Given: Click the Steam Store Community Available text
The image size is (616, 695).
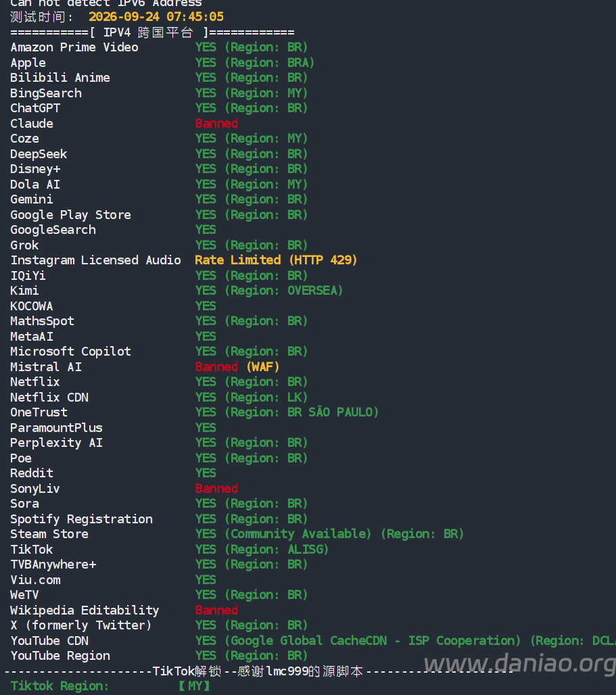Looking at the screenshot, I should [x=298, y=533].
